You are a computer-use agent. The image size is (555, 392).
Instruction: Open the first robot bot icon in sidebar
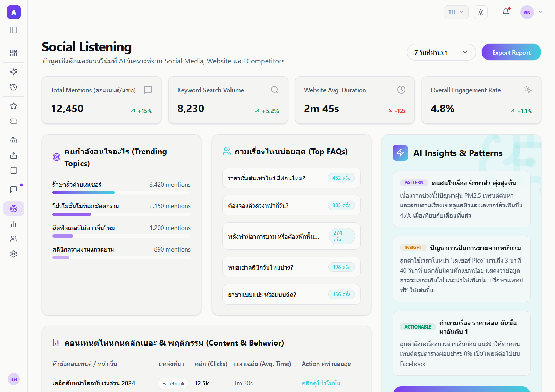pyautogui.click(x=14, y=140)
